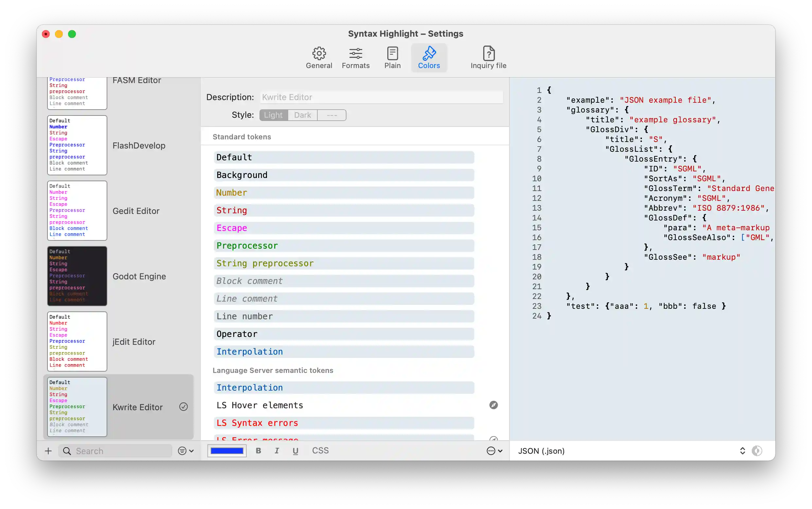The height and width of the screenshot is (509, 812).
Task: Open the Plain settings section
Action: [392, 57]
